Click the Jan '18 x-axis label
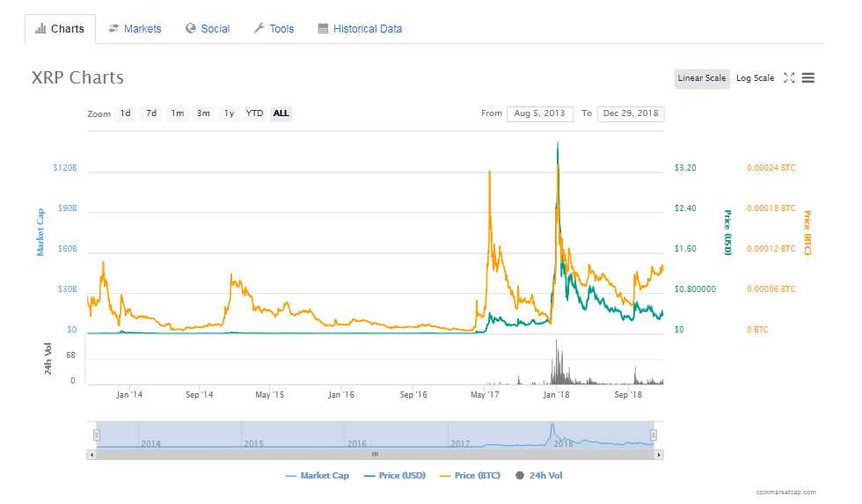The width and height of the screenshot is (862, 504). tap(556, 395)
